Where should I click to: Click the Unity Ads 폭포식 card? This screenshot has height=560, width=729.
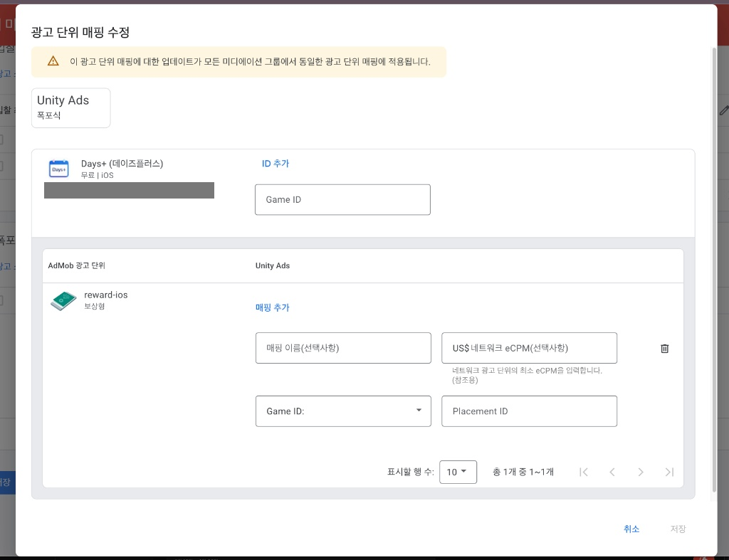(70, 108)
